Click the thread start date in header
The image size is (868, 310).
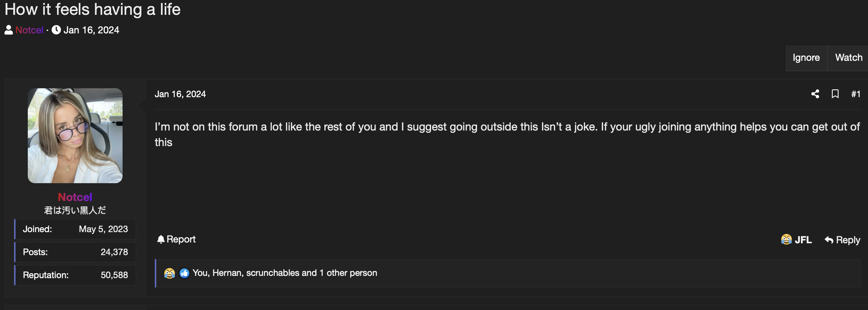(91, 30)
